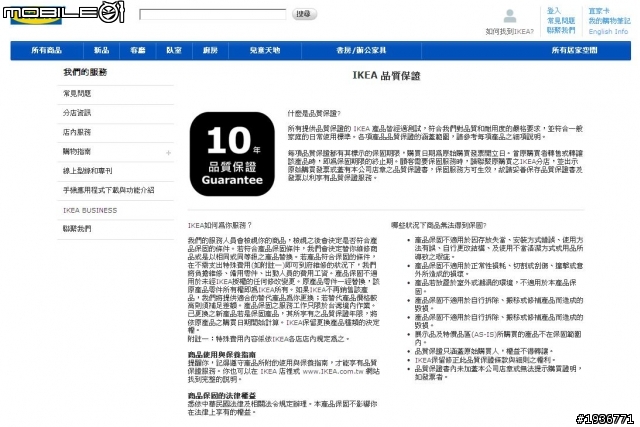The image size is (640, 427).
Task: Click the IKEA如何為你服務? heading
Action: (x=220, y=225)
